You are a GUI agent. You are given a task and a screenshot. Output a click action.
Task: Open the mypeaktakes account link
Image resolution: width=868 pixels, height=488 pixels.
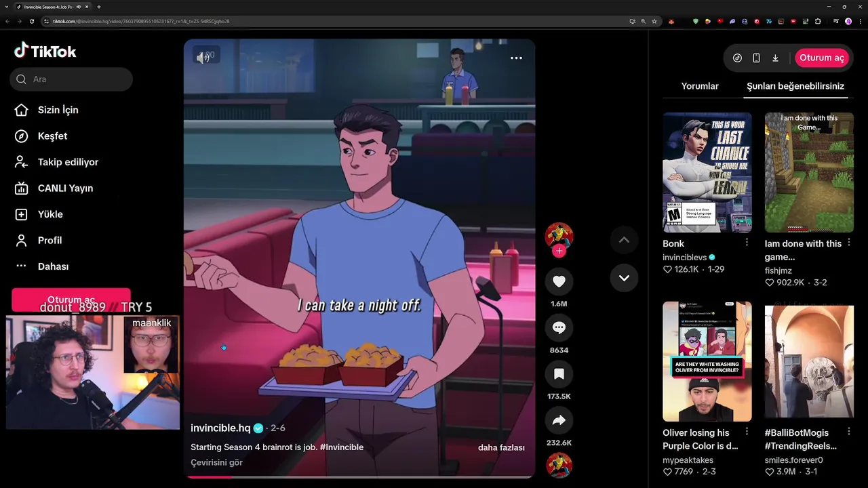pyautogui.click(x=688, y=460)
